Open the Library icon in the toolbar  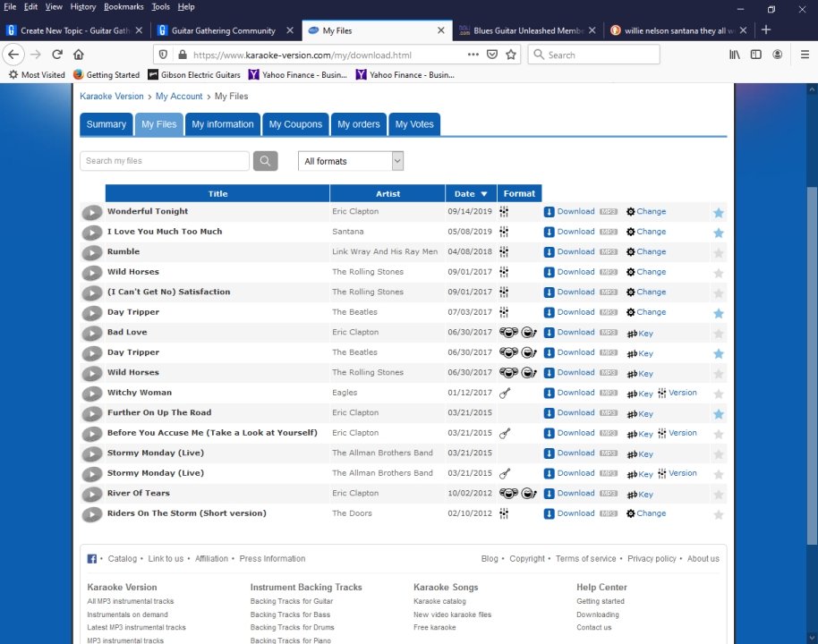pos(735,55)
